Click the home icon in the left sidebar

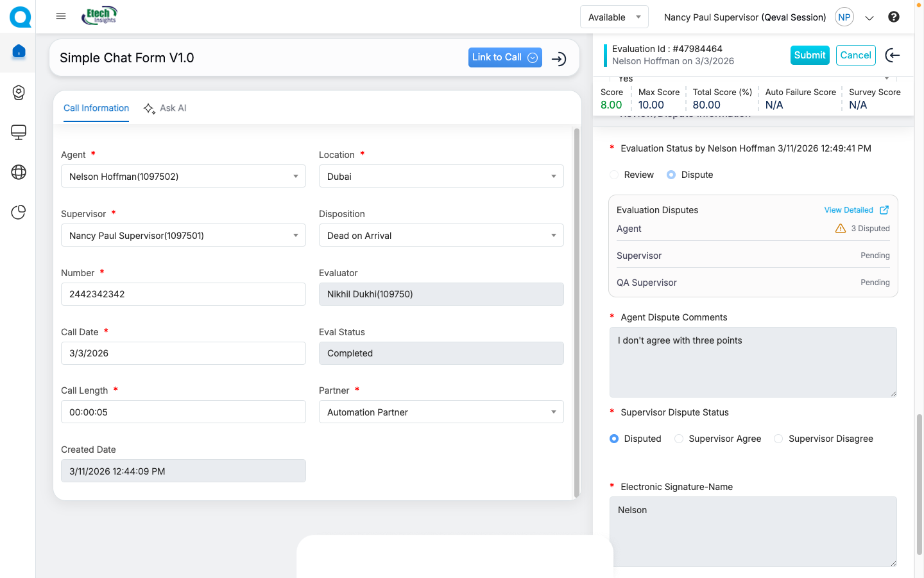click(19, 51)
